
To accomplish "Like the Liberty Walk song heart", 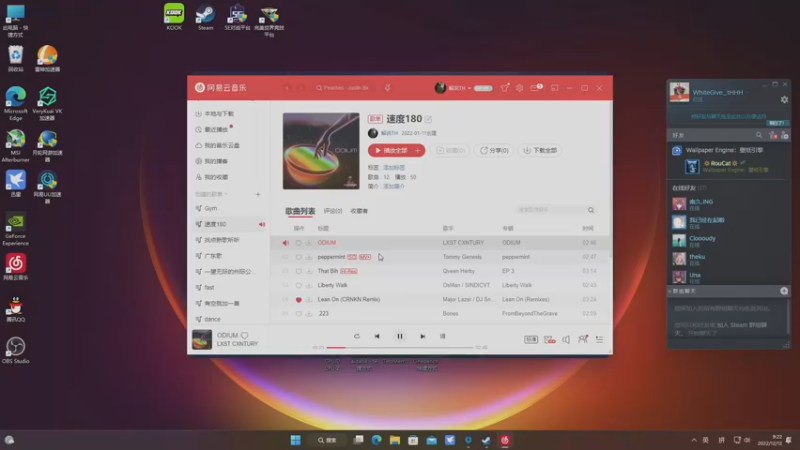I will point(298,285).
